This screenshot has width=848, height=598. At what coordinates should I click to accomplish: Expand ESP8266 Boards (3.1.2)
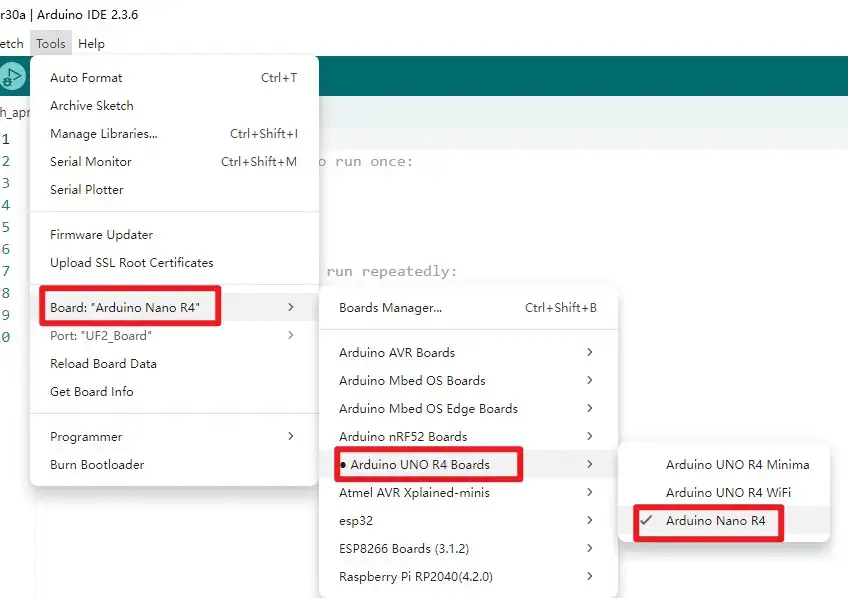pos(468,549)
